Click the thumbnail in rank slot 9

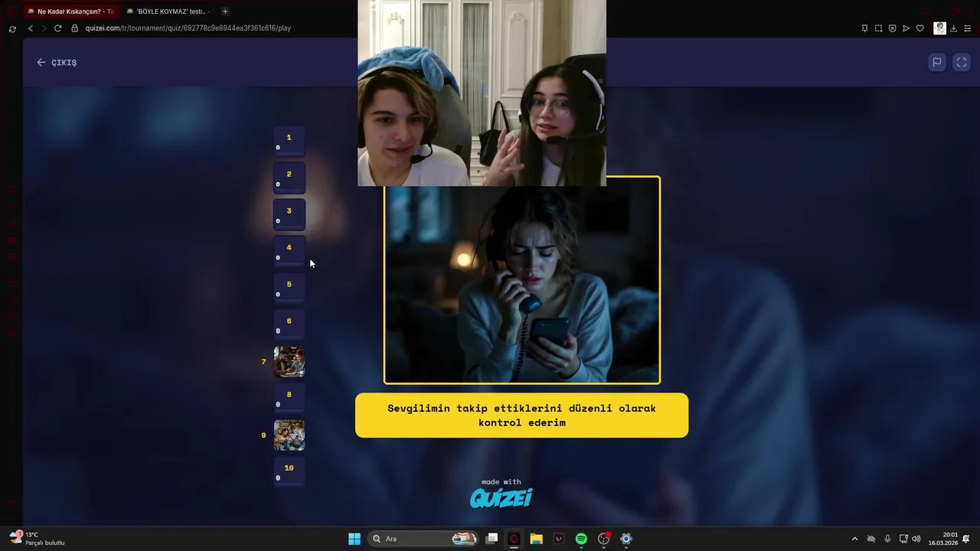(289, 435)
